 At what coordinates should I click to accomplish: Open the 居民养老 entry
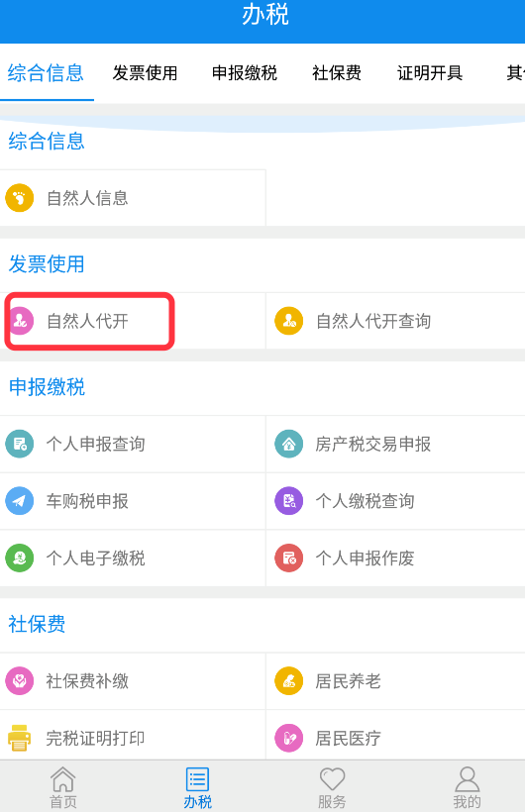(x=396, y=681)
